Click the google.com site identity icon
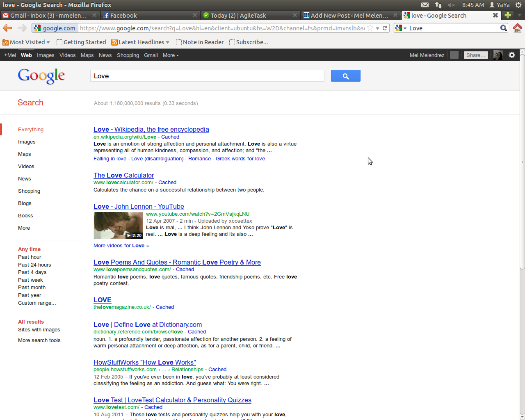Viewport: 525px width, 420px height. pyautogui.click(x=55, y=28)
